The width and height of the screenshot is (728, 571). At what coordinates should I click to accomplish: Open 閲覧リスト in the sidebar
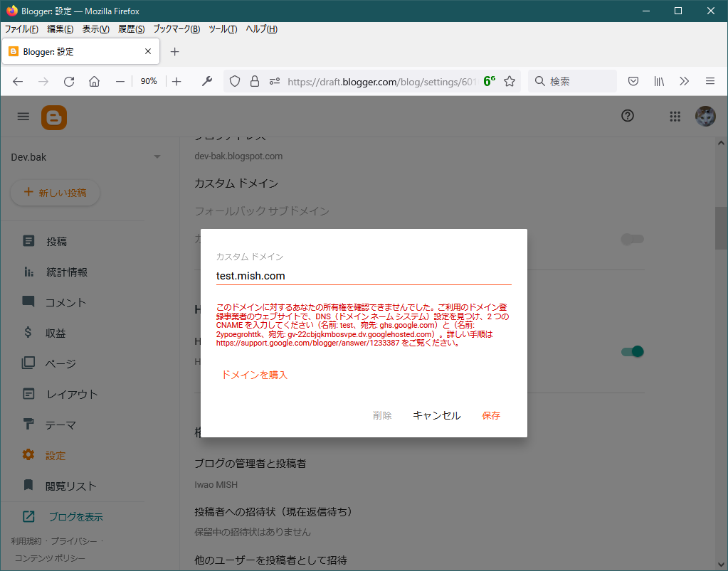[73, 486]
